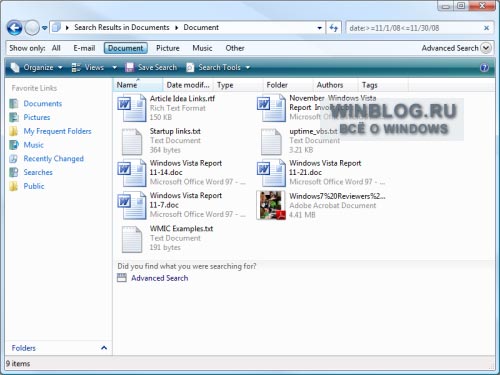Viewport: 500px width, 375px height.
Task: Click the Help question mark icon
Action: click(484, 68)
